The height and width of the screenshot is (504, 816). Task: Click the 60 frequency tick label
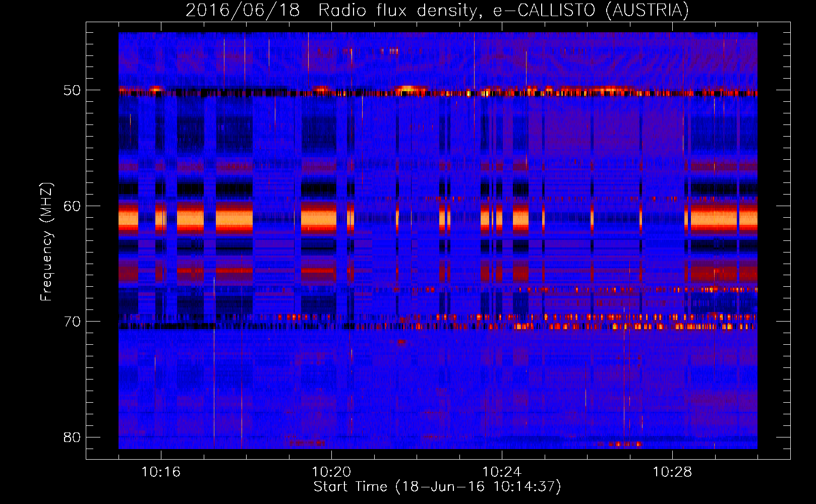point(72,206)
